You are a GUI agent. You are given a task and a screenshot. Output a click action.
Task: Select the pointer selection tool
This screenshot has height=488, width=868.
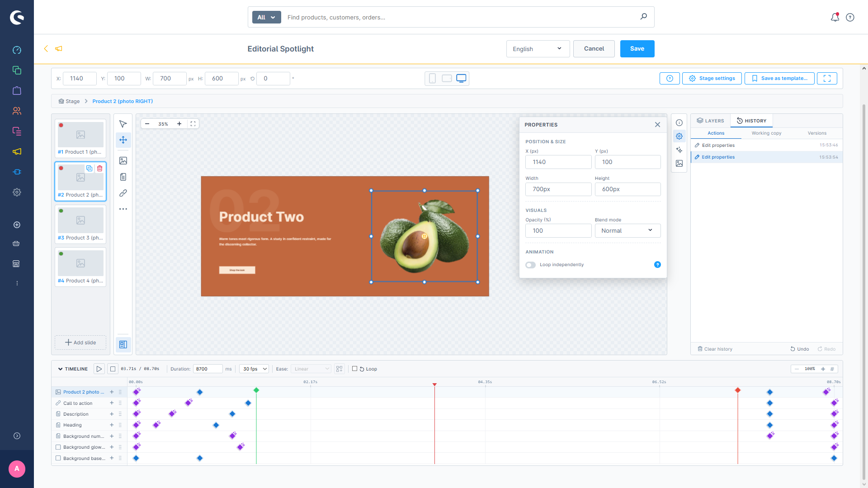123,124
